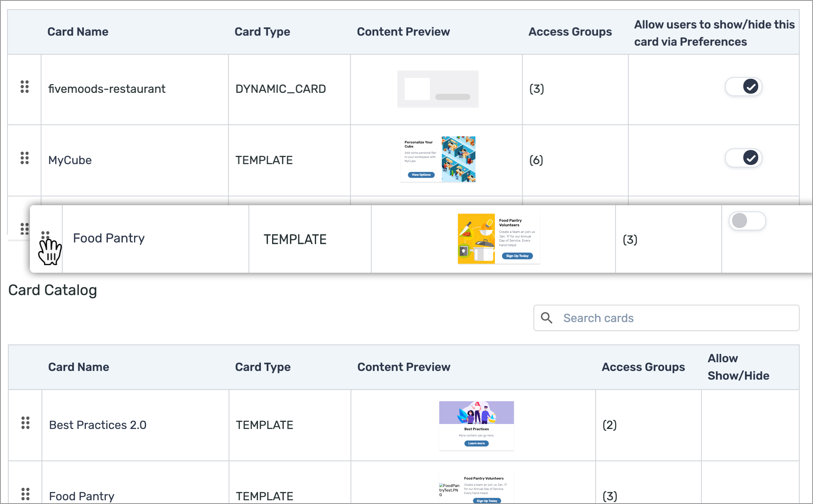This screenshot has width=813, height=504.
Task: Toggle show/hide switch for fivemoods-restaurant
Action: [743, 87]
